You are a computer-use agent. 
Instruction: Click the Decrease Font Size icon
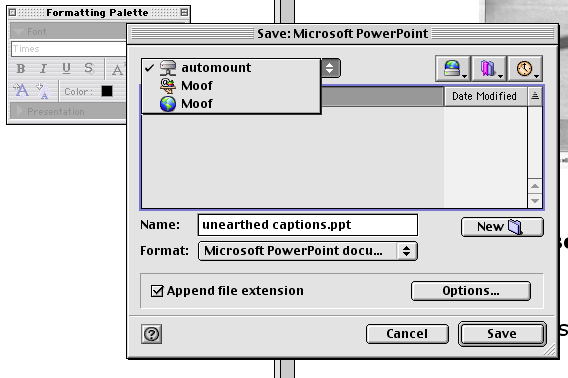43,91
